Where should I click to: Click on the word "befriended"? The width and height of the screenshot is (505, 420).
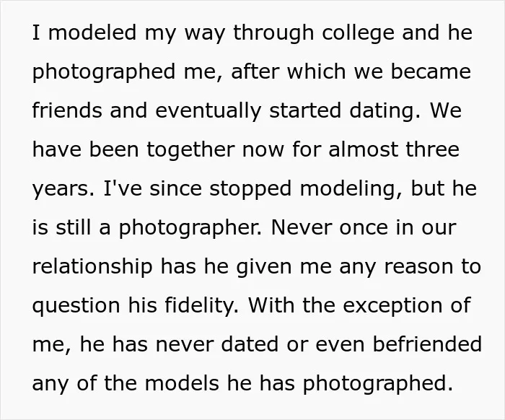pos(427,344)
